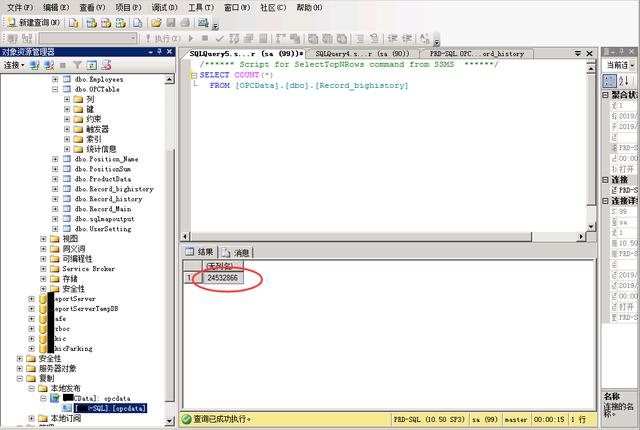This screenshot has height=430, width=640.
Task: Click the Execute (执行) button
Action: coord(163,38)
